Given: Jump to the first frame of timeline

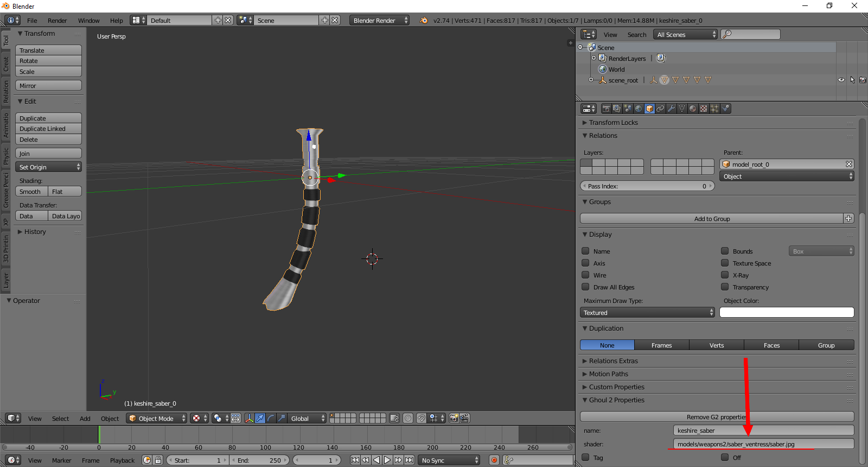Looking at the screenshot, I should (355, 460).
